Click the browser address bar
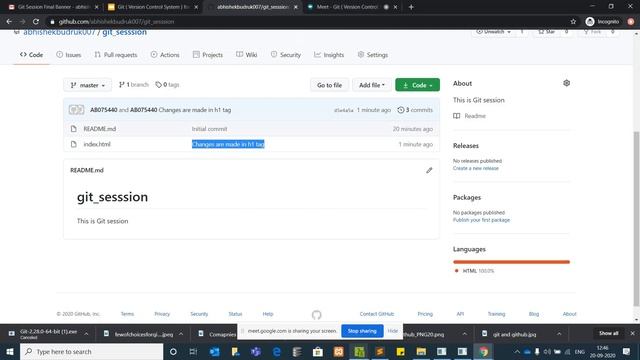640x360 pixels. (310, 22)
